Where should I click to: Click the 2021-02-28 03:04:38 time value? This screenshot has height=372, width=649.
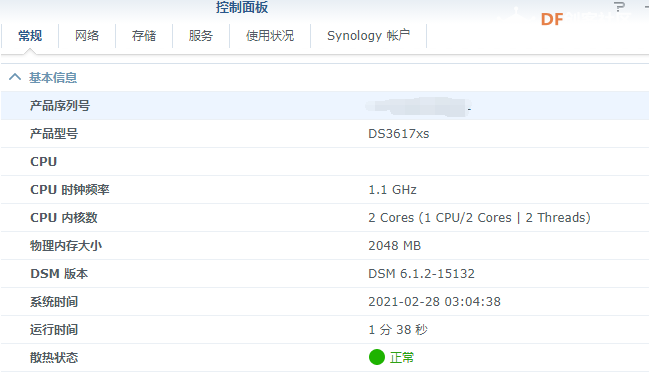[435, 302]
